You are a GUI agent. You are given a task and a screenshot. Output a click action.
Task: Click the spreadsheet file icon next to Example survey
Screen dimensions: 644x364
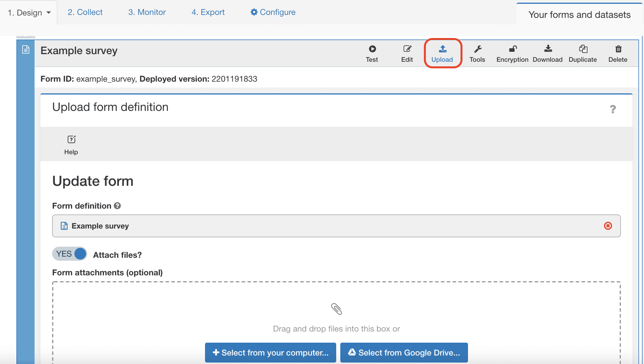[64, 226]
